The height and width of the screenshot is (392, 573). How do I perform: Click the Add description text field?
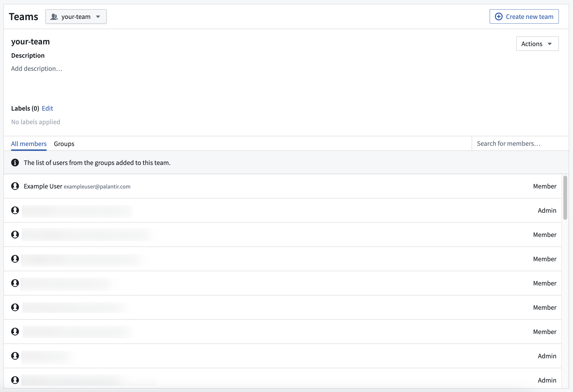tap(37, 69)
